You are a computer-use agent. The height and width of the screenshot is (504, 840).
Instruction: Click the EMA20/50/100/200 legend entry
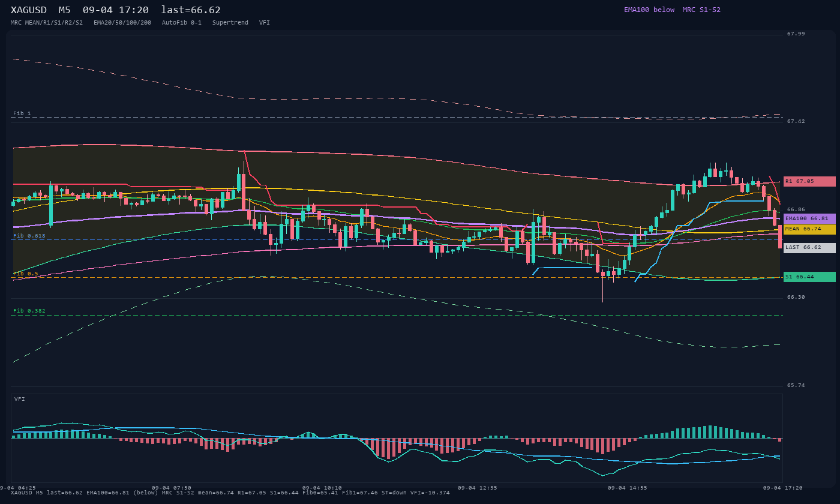point(122,23)
